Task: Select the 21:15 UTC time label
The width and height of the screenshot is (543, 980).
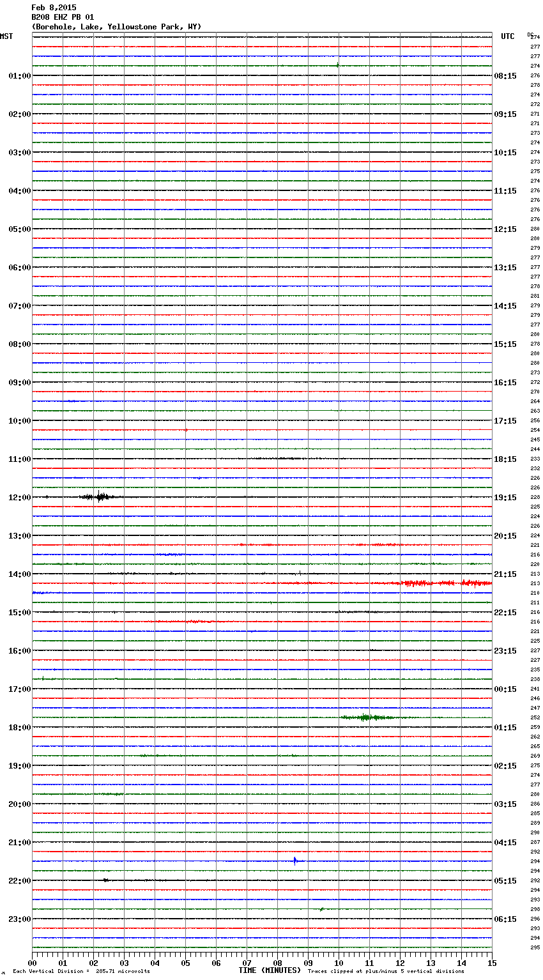Action: pos(505,574)
